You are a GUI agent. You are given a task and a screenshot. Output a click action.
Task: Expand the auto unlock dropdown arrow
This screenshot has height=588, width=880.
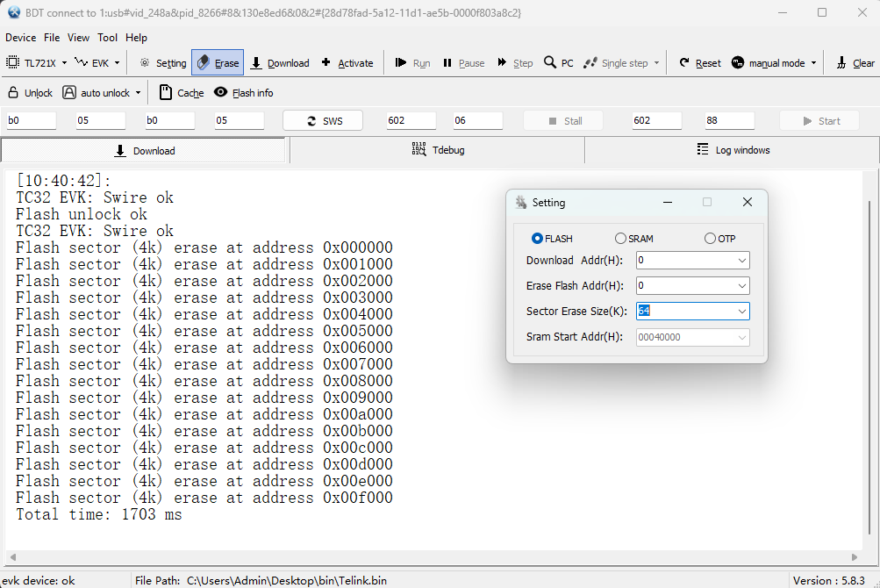[x=138, y=93]
